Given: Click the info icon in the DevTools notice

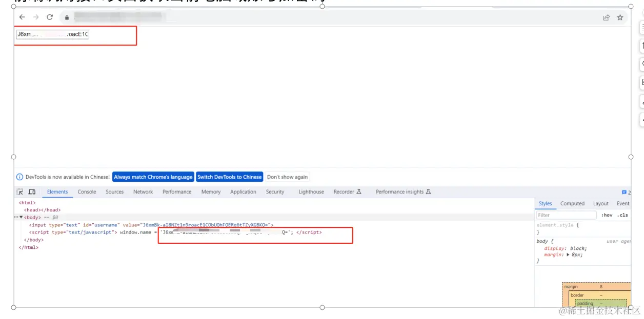Looking at the screenshot, I should click(x=20, y=177).
